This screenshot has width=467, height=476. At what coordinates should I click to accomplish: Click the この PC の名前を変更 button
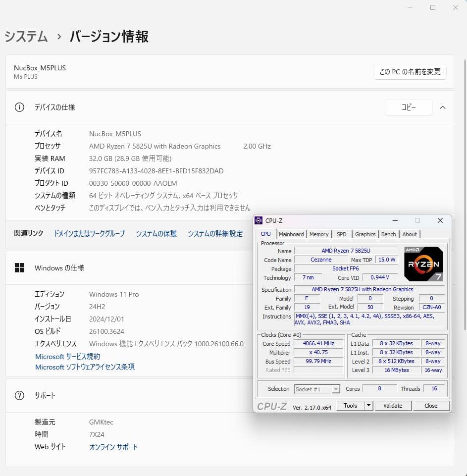410,71
